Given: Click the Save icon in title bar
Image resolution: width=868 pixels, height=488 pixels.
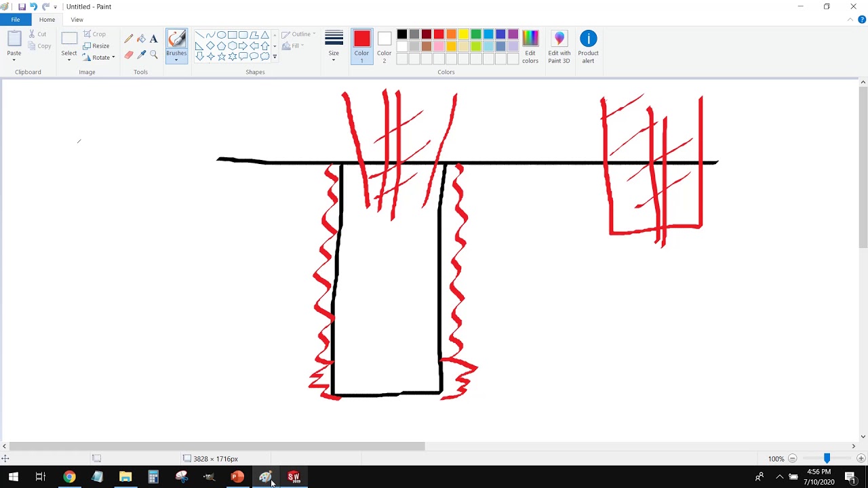Looking at the screenshot, I should [x=22, y=7].
